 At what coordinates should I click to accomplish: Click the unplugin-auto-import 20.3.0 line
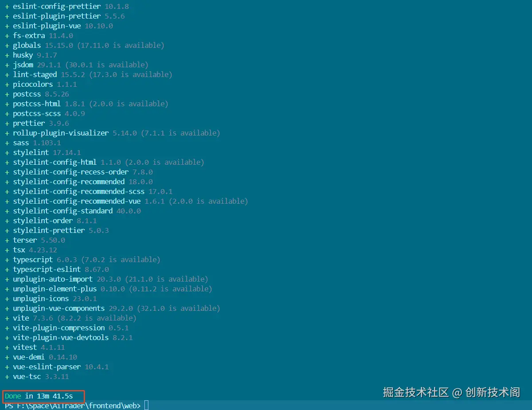click(x=106, y=279)
